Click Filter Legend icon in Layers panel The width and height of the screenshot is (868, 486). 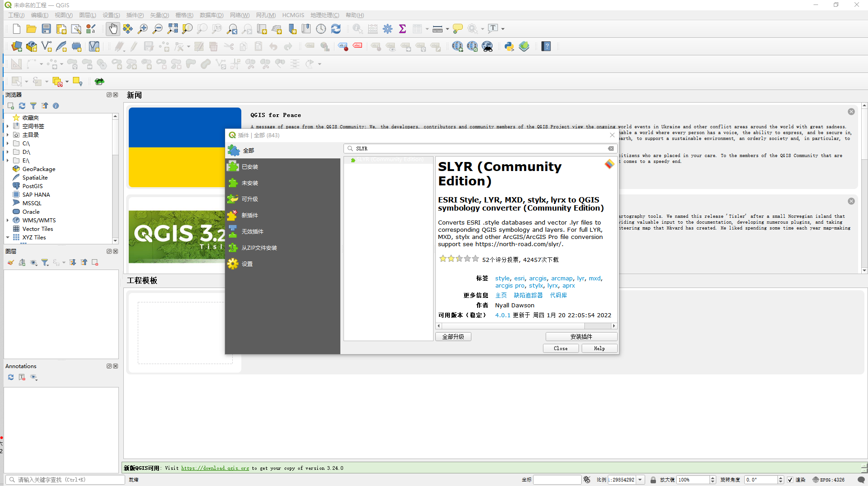click(x=45, y=262)
